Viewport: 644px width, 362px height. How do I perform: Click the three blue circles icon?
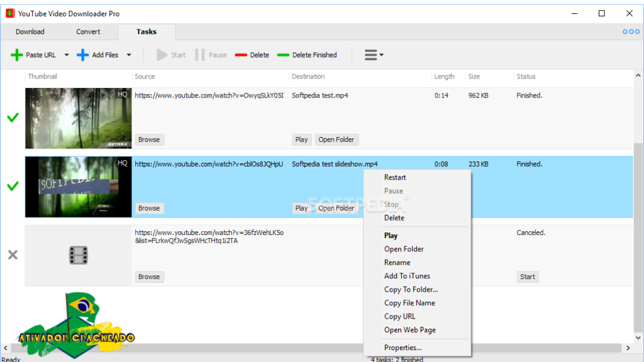pos(631,31)
